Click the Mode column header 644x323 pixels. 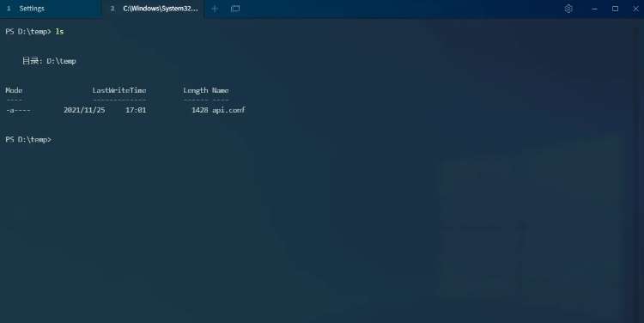pyautogui.click(x=14, y=90)
